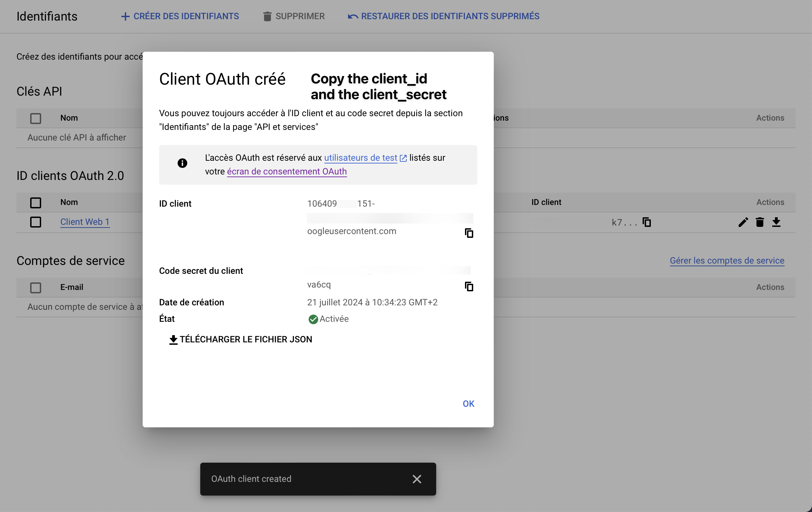
Task: Dismiss the OAuth client created toast
Action: (417, 479)
